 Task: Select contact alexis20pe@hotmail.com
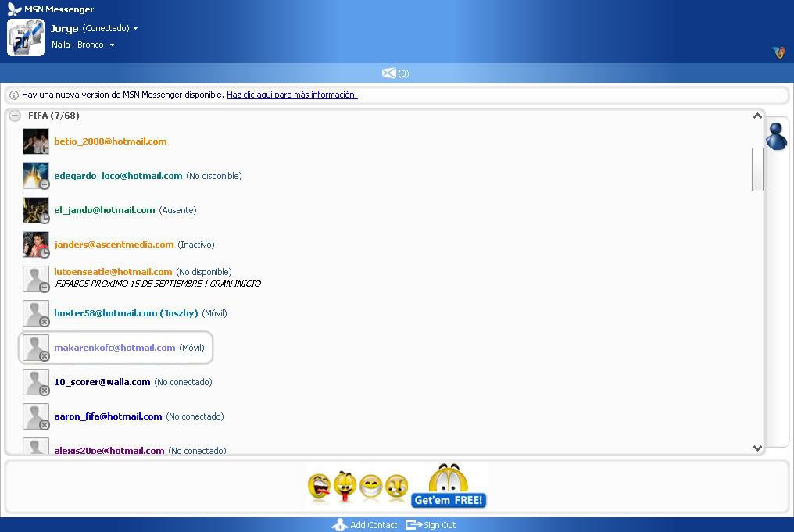pos(109,450)
